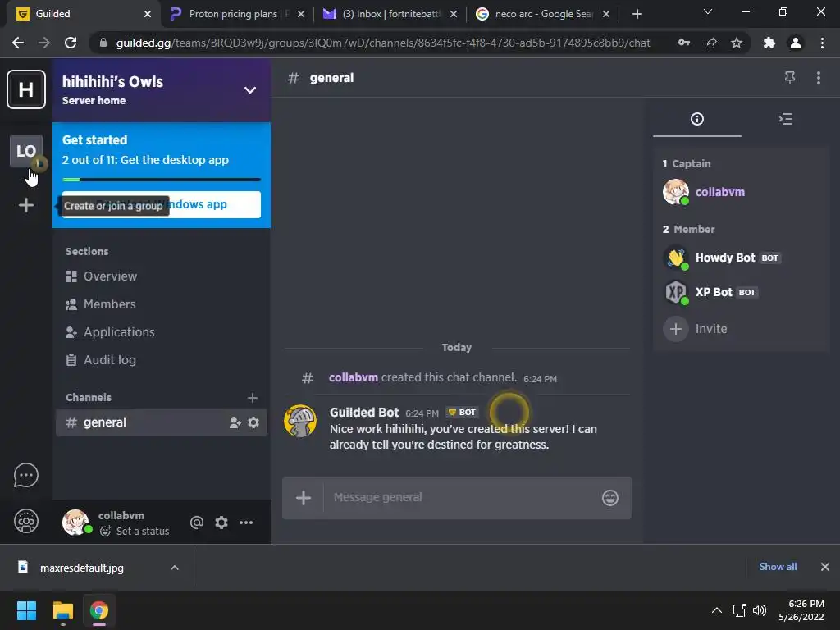The width and height of the screenshot is (840, 630).
Task: Click Invite in the member list
Action: [x=711, y=329]
